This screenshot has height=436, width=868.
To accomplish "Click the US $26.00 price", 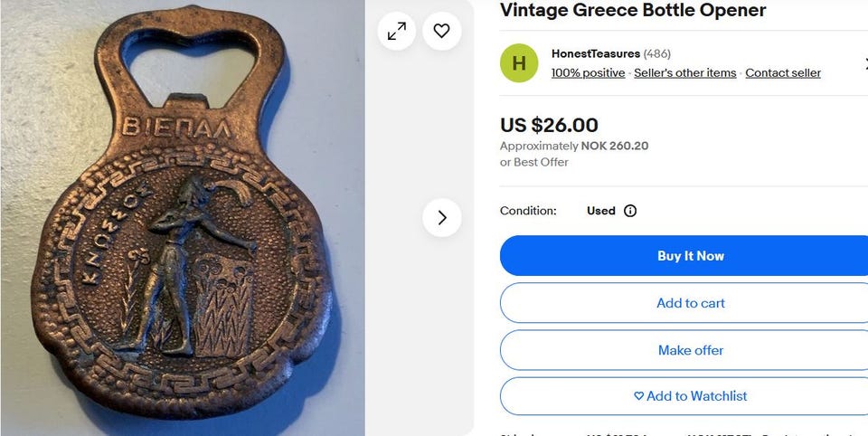I will (x=549, y=125).
